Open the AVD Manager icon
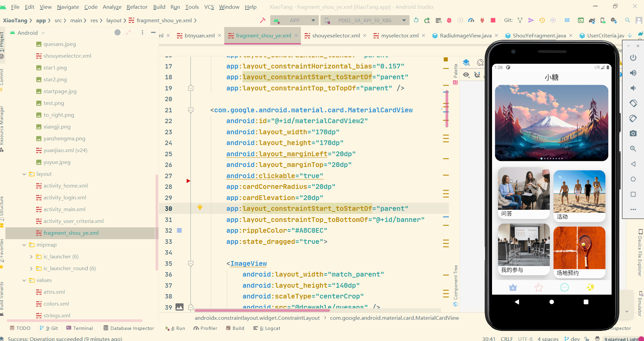Viewport: 644px width, 341px height. pos(603,20)
